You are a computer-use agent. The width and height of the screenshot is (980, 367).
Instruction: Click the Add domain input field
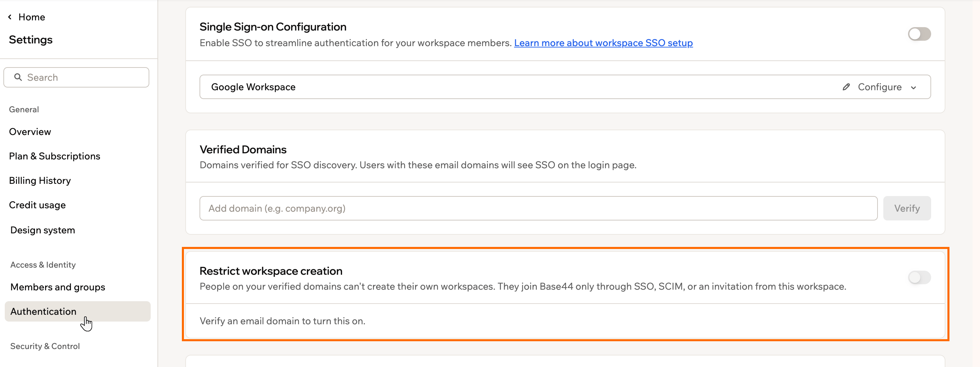pyautogui.click(x=538, y=208)
